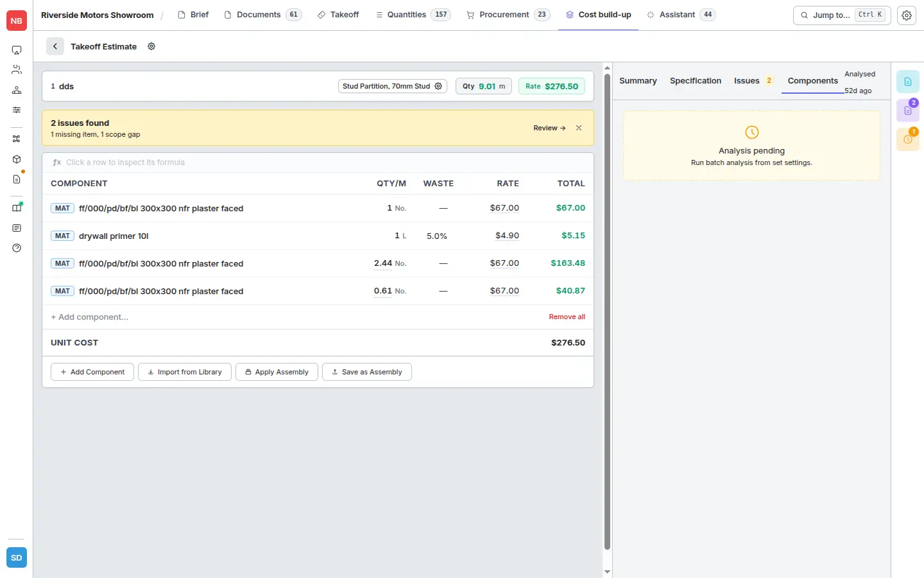This screenshot has width=924, height=578.
Task: Click the UNIT COST $276.50 value
Action: [x=568, y=343]
